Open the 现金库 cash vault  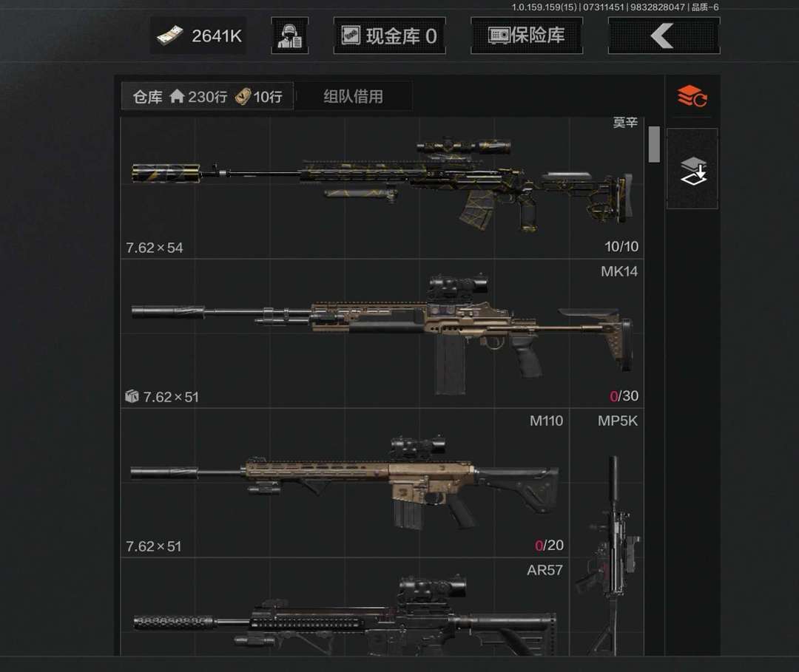(x=389, y=35)
